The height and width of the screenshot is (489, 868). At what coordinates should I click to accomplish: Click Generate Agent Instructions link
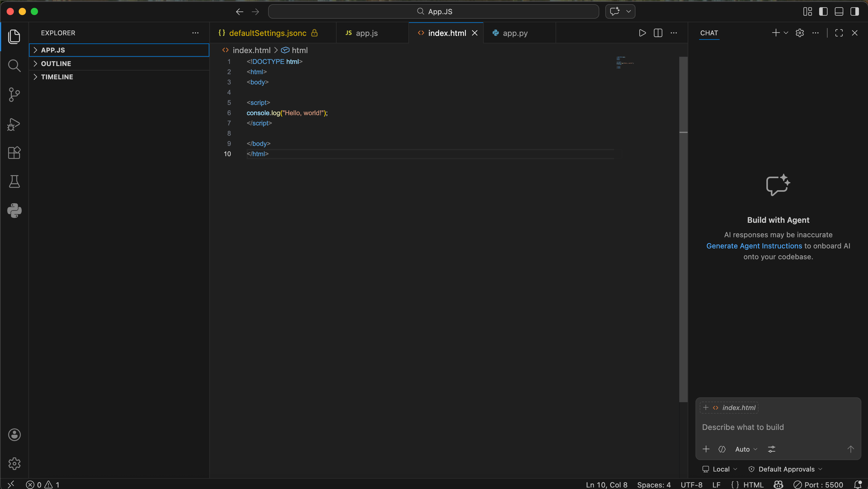coord(754,246)
